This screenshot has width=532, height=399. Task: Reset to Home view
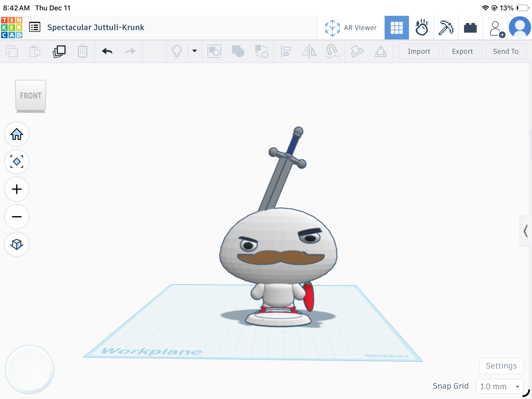pyautogui.click(x=17, y=134)
